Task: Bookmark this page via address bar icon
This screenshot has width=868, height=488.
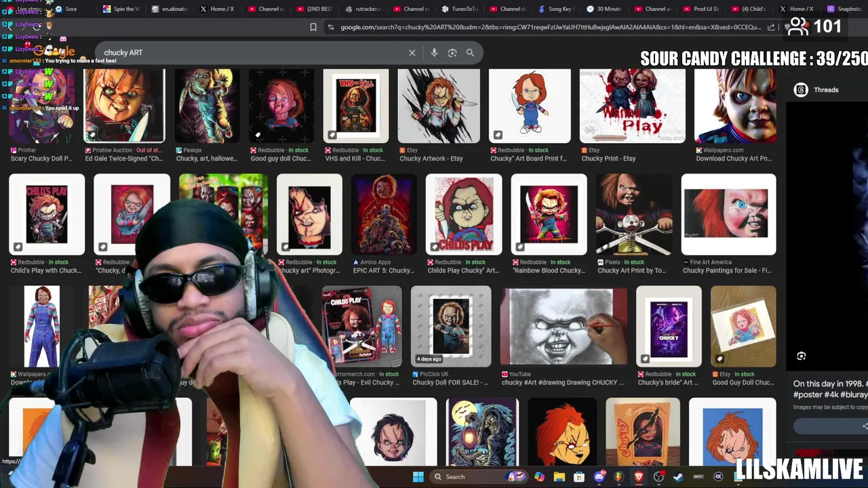Action: click(313, 27)
